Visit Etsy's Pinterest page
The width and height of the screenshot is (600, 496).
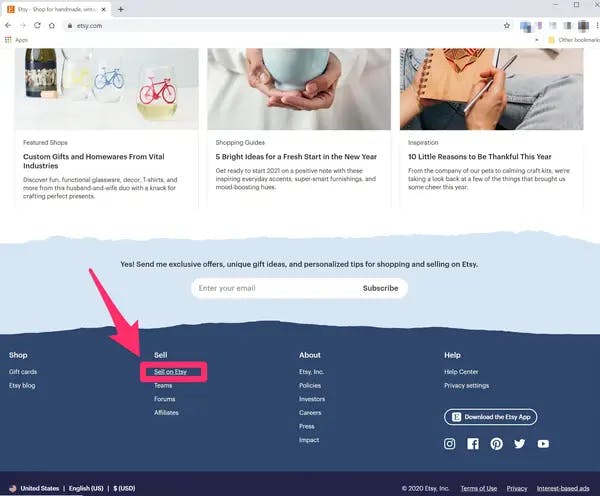pyautogui.click(x=496, y=444)
